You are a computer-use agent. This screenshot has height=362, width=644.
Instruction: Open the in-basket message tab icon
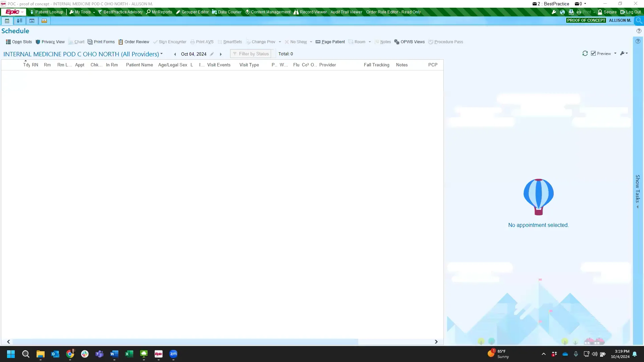[44, 21]
